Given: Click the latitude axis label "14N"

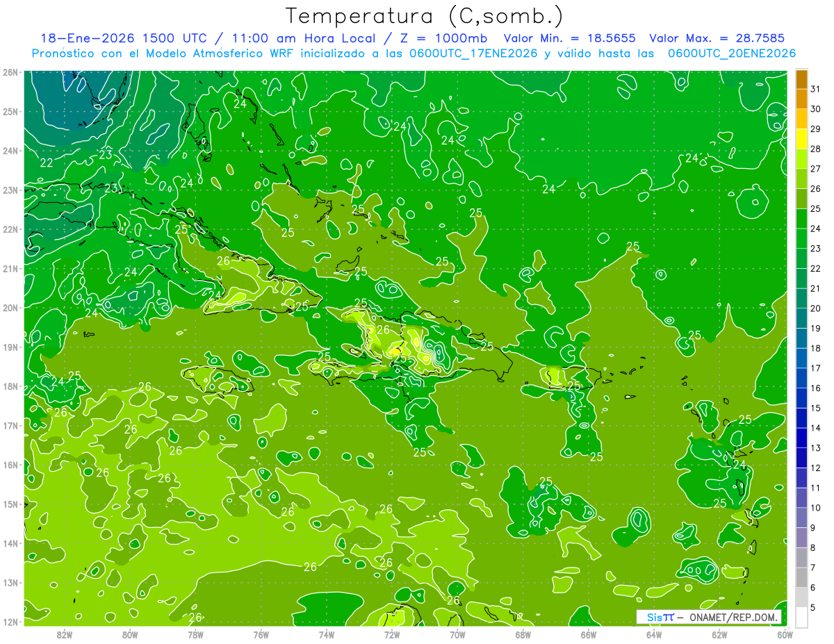Looking at the screenshot, I should pyautogui.click(x=10, y=543).
